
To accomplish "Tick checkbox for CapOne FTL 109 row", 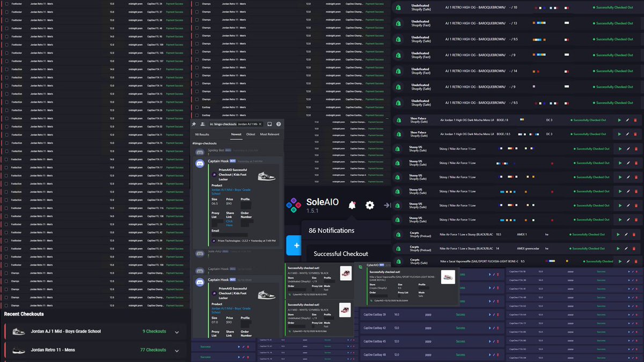I will [x=6, y=45].
